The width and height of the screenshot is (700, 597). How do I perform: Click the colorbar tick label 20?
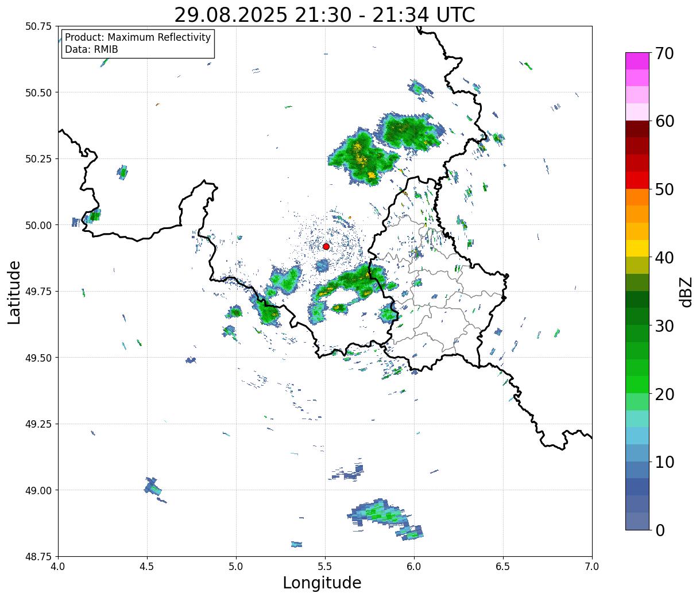pyautogui.click(x=664, y=394)
